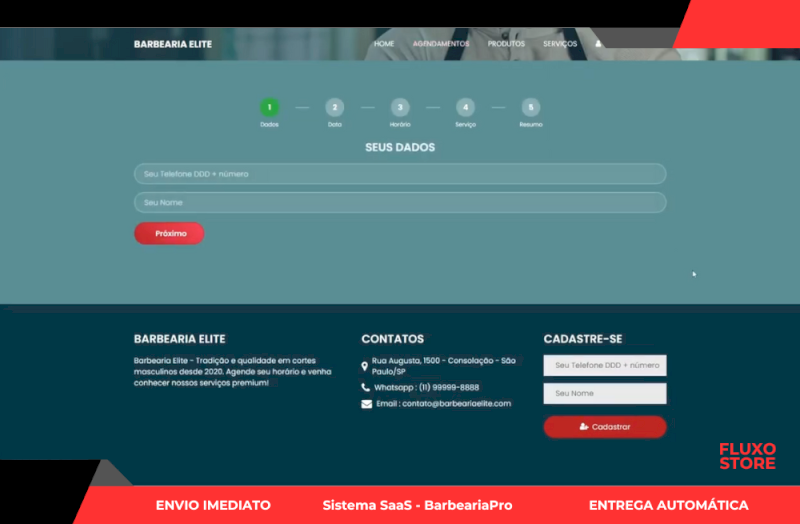Select step 5 Resumo circle
The image size is (800, 524).
(x=531, y=107)
